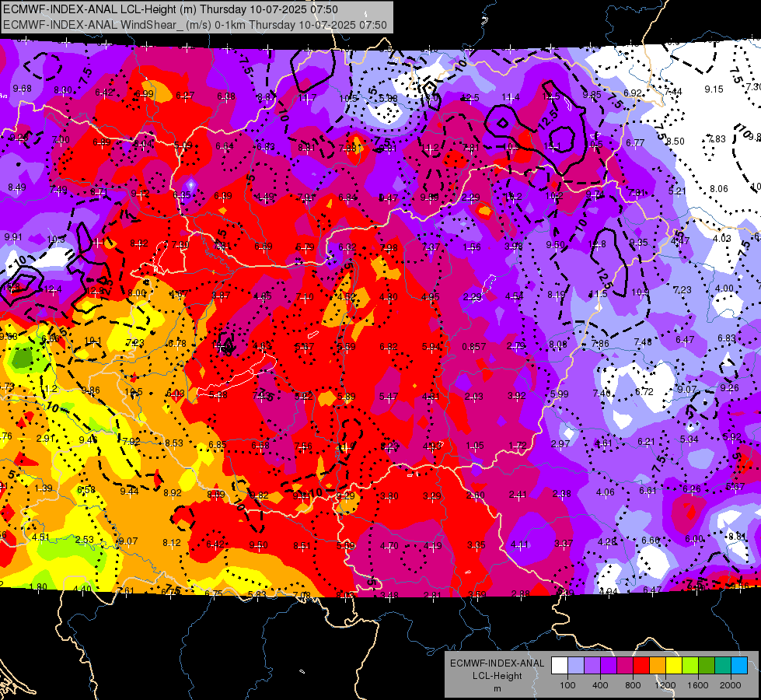
Task: Click the grid value 2.88
Action: pyautogui.click(x=520, y=593)
